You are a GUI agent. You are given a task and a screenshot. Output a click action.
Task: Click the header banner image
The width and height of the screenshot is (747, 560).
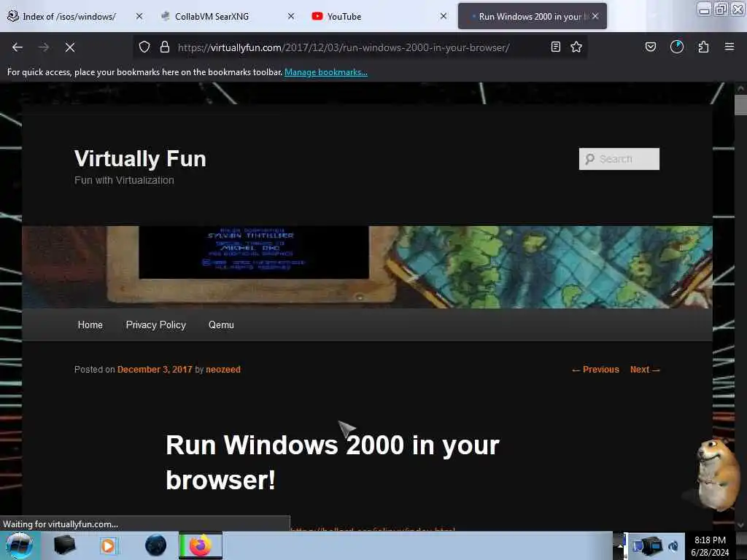pyautogui.click(x=368, y=267)
